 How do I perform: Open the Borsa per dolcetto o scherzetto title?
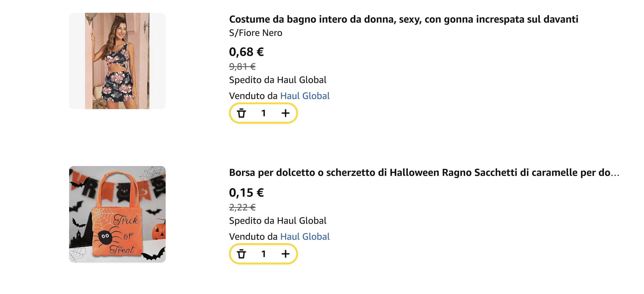point(424,173)
